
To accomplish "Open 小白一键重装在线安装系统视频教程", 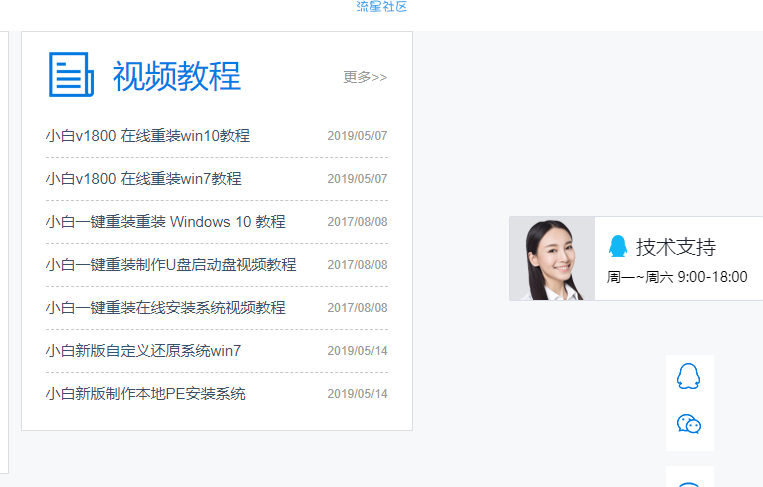I will 165,307.
